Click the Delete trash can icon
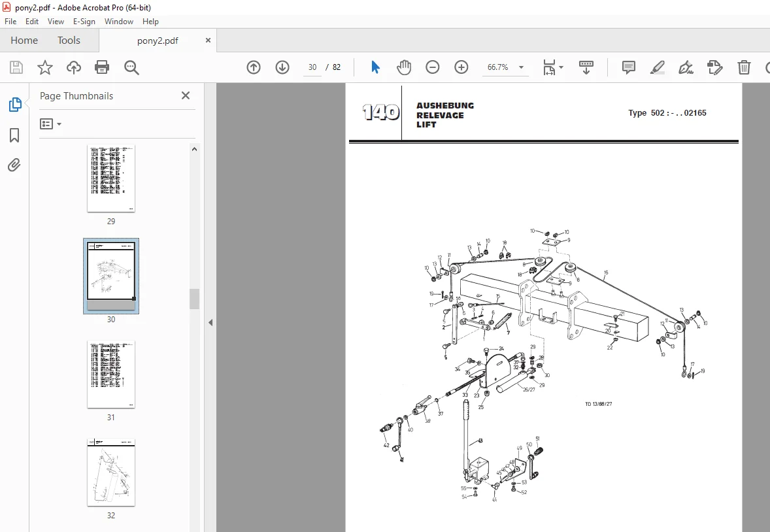Viewport: 770px width, 532px height. tap(744, 67)
